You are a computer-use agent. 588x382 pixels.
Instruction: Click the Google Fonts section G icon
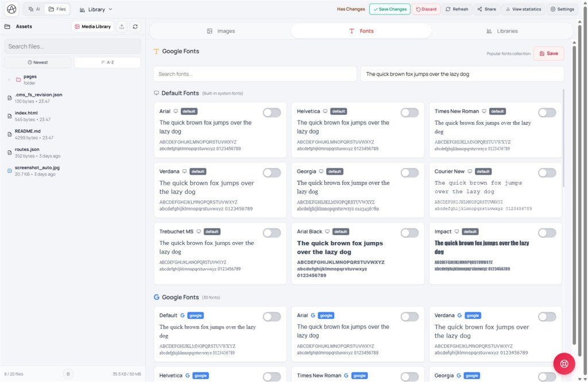[x=156, y=297]
